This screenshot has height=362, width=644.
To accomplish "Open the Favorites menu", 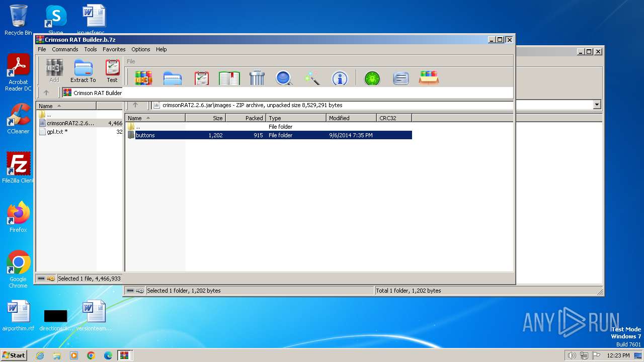I will point(114,49).
